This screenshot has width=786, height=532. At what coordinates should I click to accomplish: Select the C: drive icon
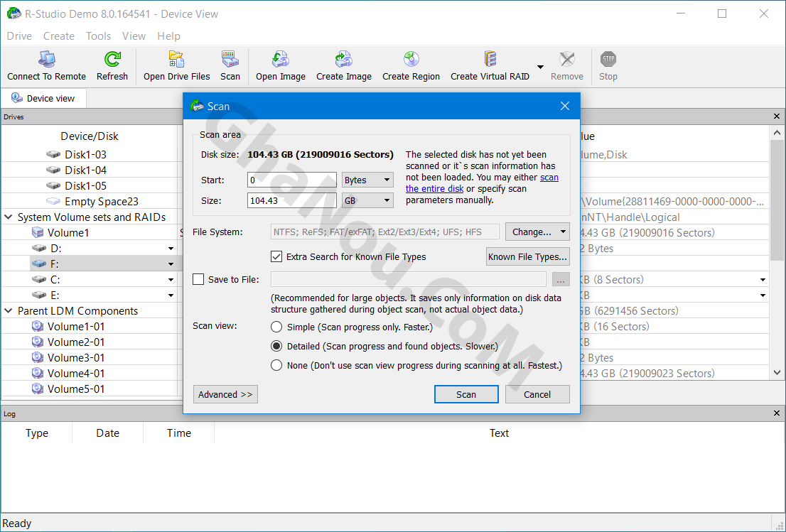[x=39, y=279]
